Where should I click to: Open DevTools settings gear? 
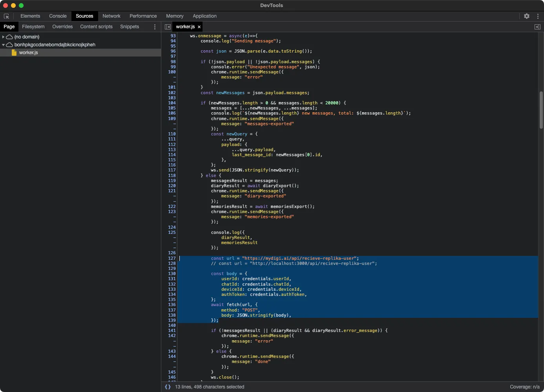(x=527, y=16)
